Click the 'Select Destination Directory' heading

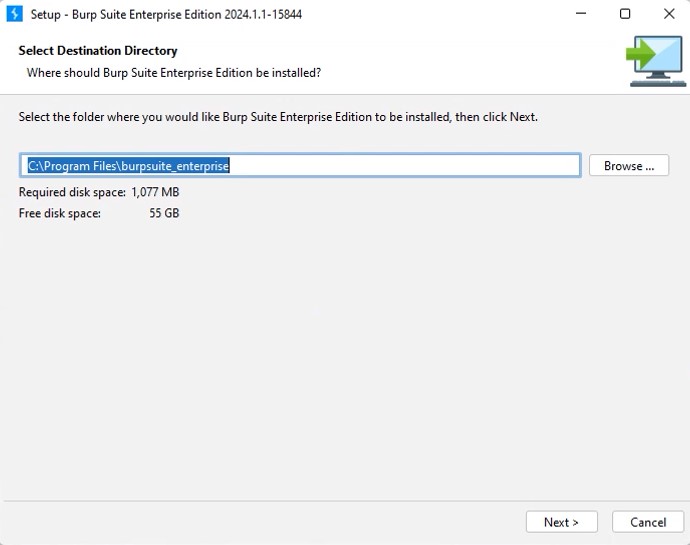[98, 51]
